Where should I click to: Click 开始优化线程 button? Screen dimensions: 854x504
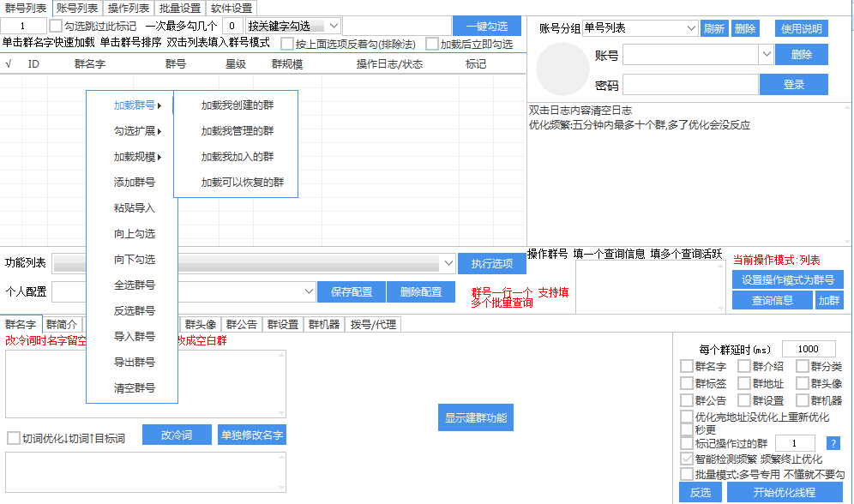[x=785, y=492]
